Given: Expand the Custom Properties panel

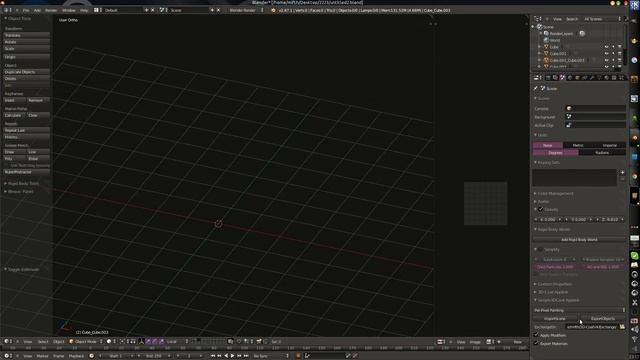Looking at the screenshot, I should 554,284.
